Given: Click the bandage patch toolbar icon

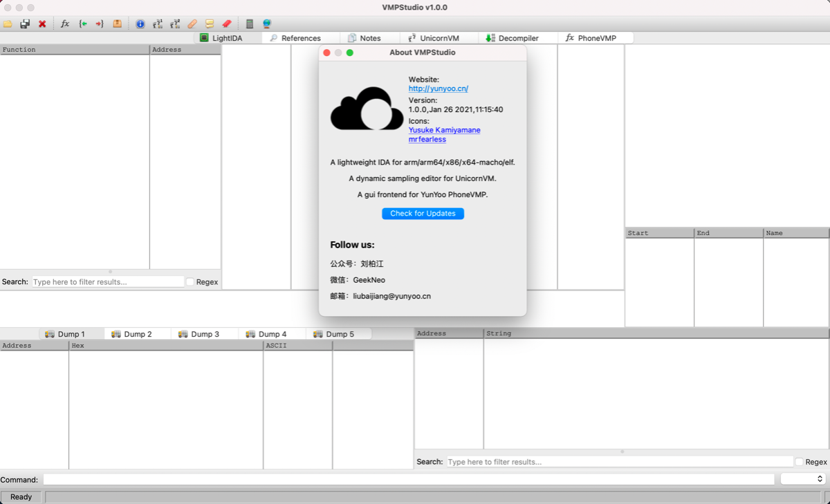Looking at the screenshot, I should click(x=192, y=24).
